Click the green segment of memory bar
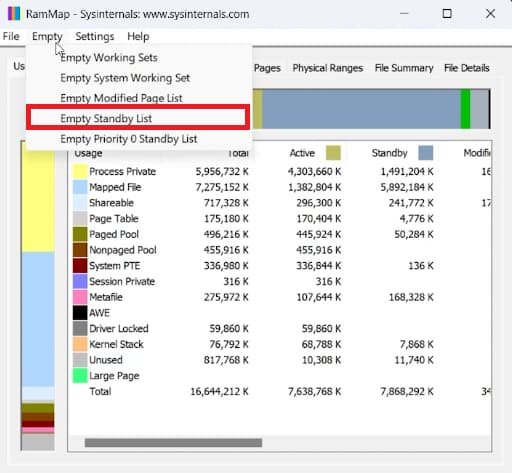The image size is (512, 473). (x=465, y=109)
